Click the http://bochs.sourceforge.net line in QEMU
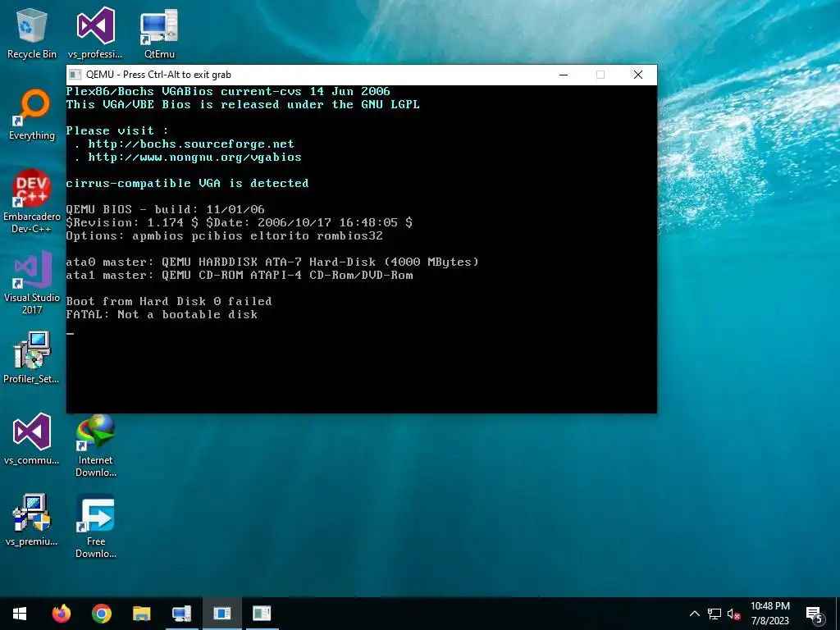Screen dimensions: 840x630 click(x=190, y=144)
